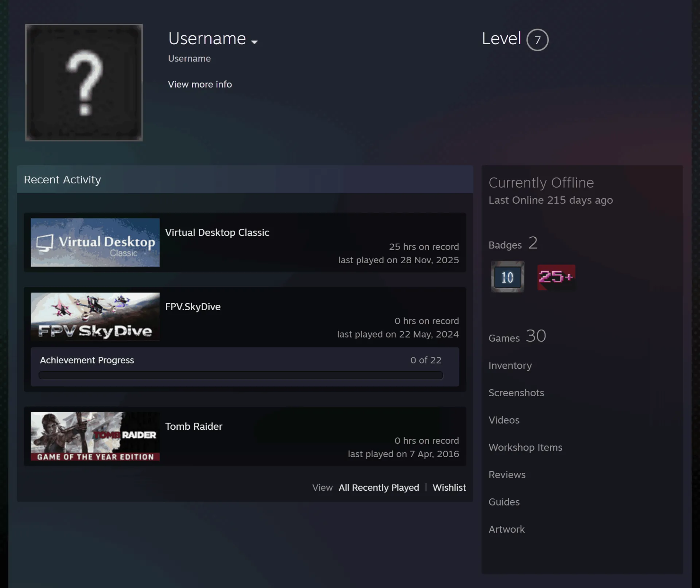Open Screenshots section
This screenshot has height=588, width=700.
click(x=516, y=393)
